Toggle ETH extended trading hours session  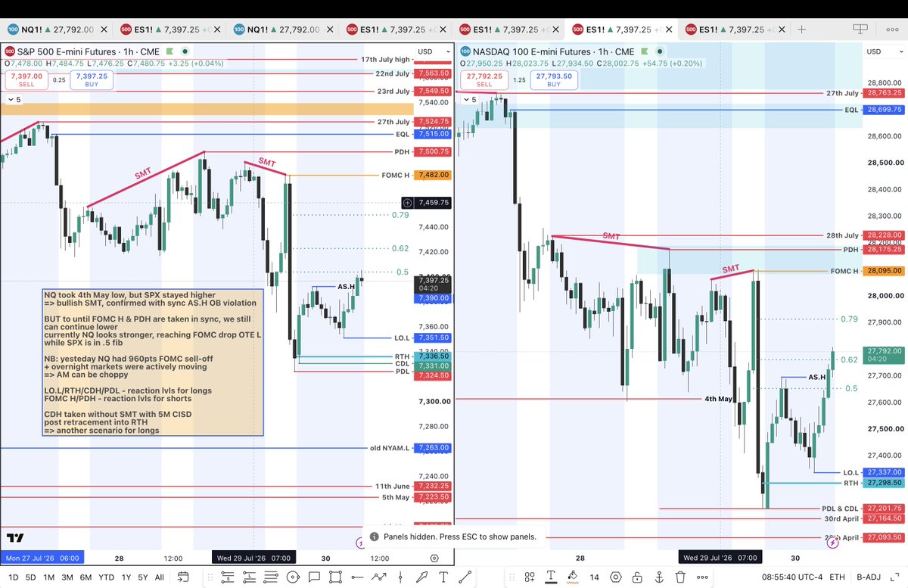[838, 577]
